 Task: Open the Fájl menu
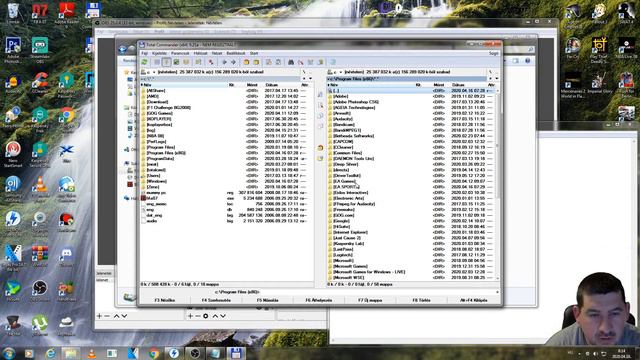pos(144,53)
